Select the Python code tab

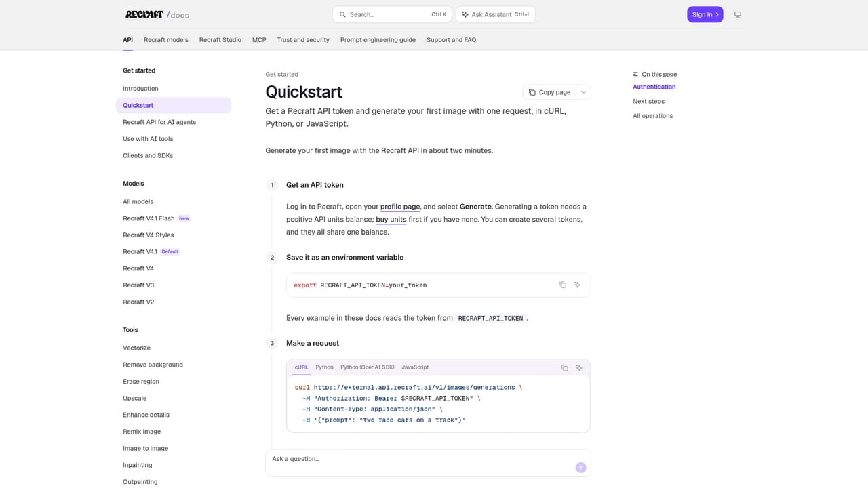(324, 367)
